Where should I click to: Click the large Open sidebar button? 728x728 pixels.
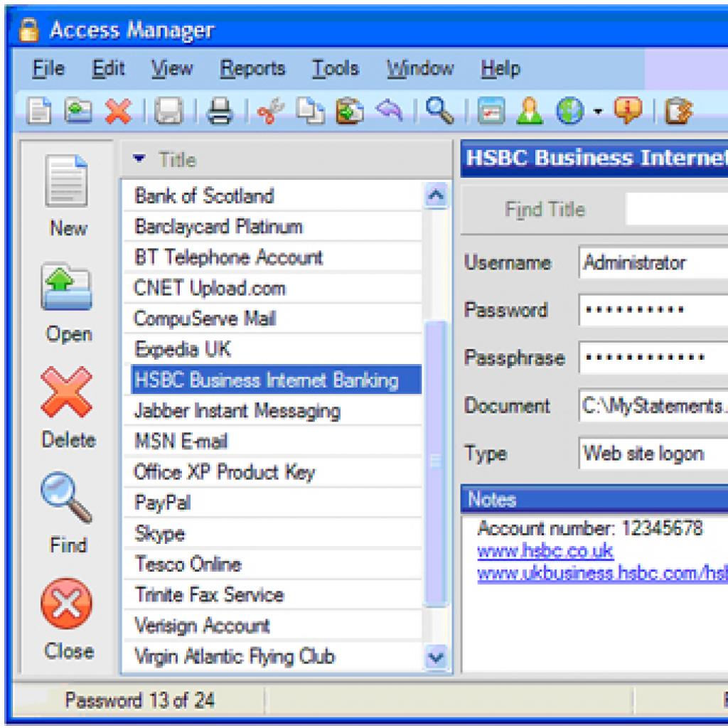[68, 302]
